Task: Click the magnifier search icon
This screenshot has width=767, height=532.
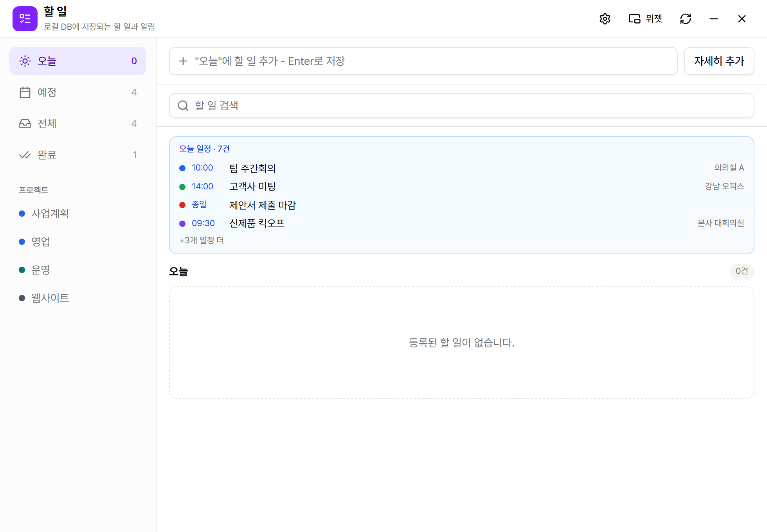Action: click(x=183, y=106)
